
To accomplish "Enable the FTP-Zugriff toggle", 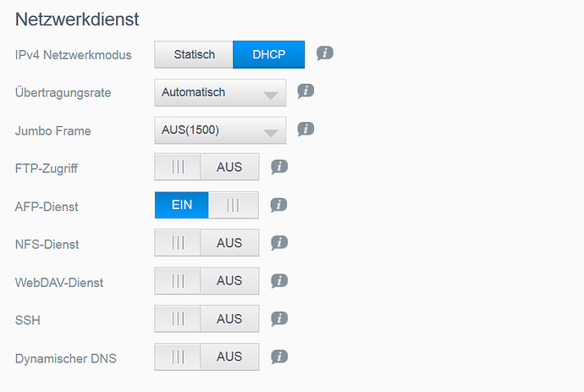I will point(207,167).
